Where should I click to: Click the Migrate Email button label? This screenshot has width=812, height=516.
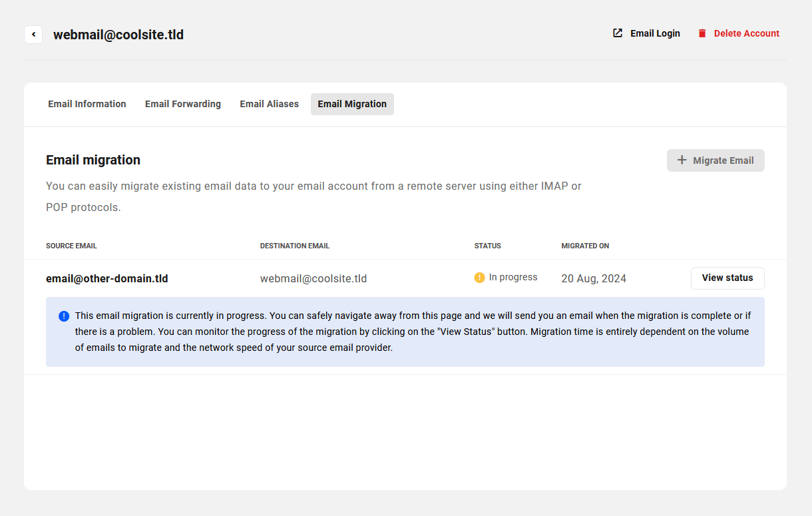[x=723, y=160]
